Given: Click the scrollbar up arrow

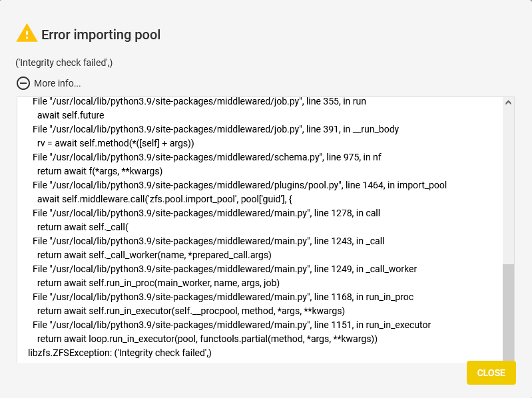Looking at the screenshot, I should 508,102.
